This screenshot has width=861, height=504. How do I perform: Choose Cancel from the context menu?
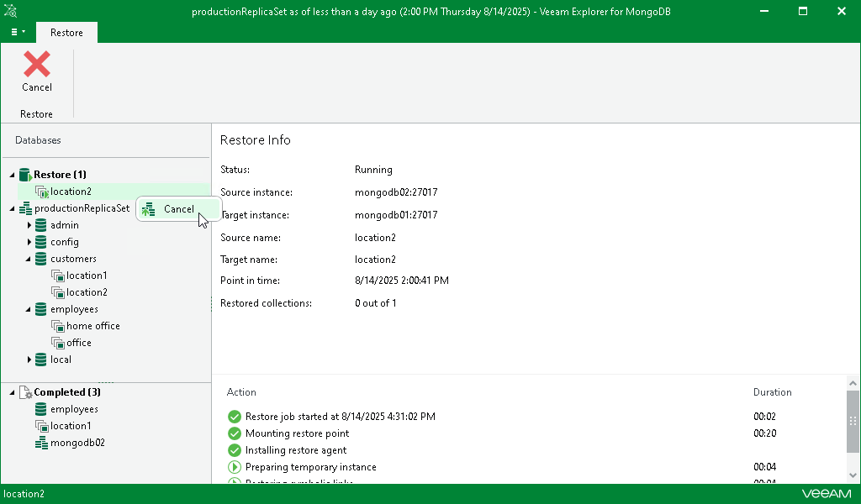pyautogui.click(x=178, y=209)
